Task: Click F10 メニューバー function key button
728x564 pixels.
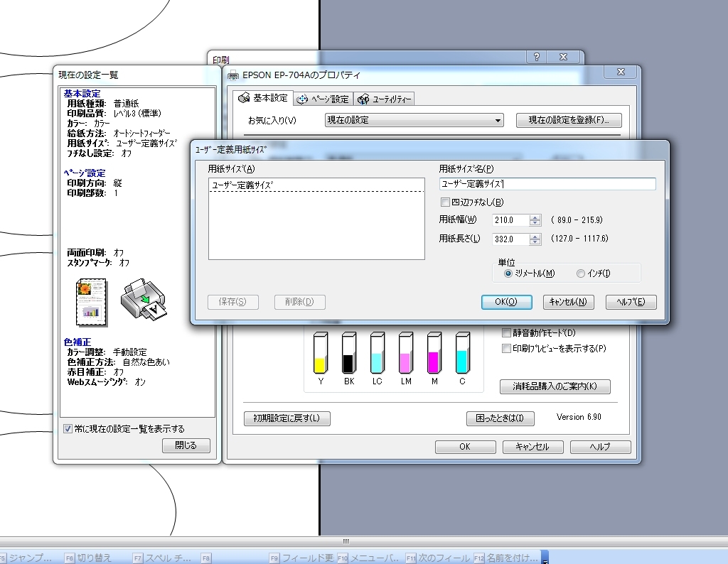Action: [369, 558]
